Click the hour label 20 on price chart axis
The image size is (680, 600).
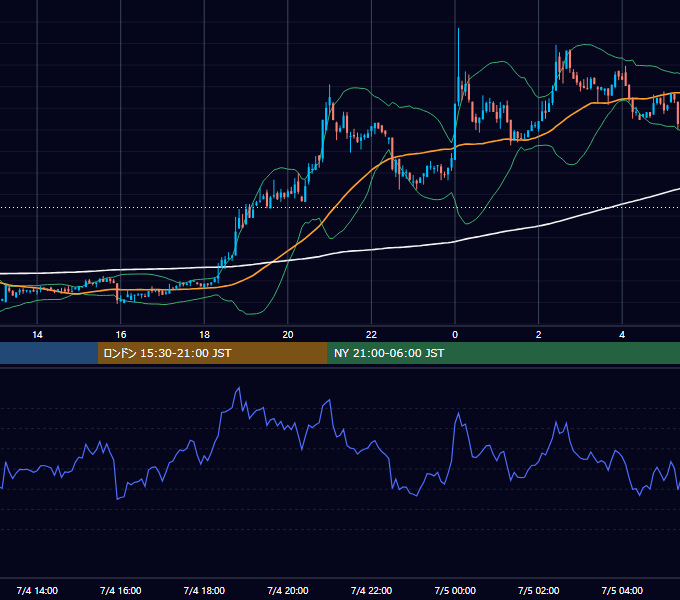pyautogui.click(x=288, y=335)
